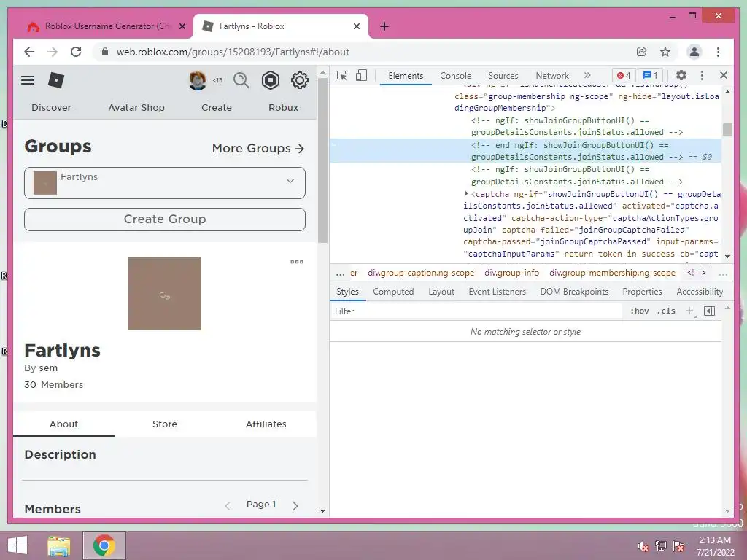747x560 pixels.
Task: Toggle the .cls class editor
Action: coord(666,311)
